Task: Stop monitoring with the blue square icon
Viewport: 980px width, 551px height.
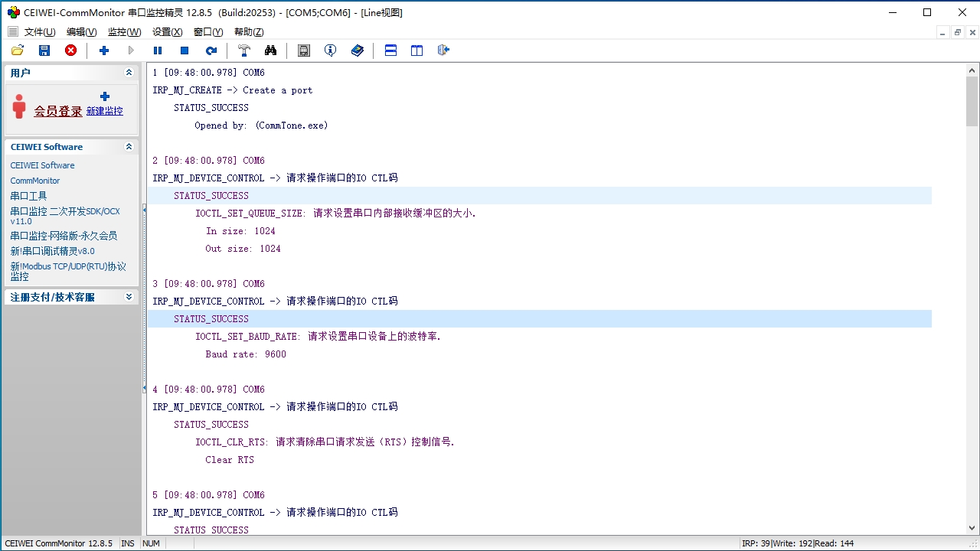Action: click(184, 51)
